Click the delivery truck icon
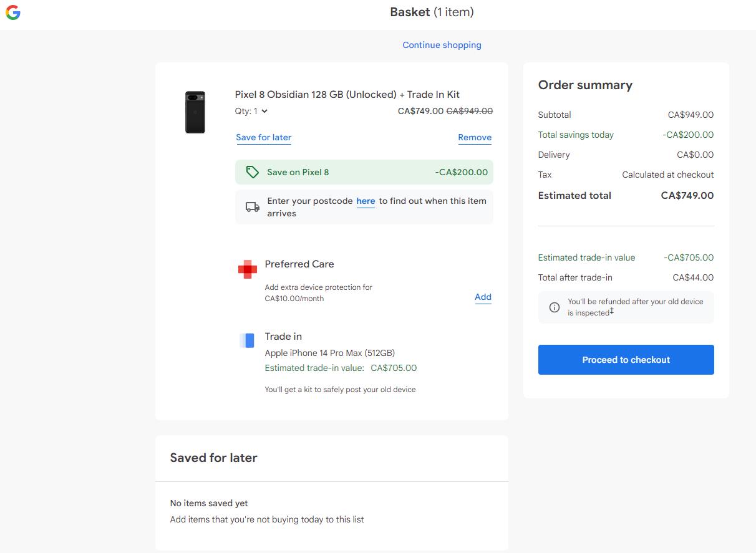756x553 pixels. [x=252, y=207]
